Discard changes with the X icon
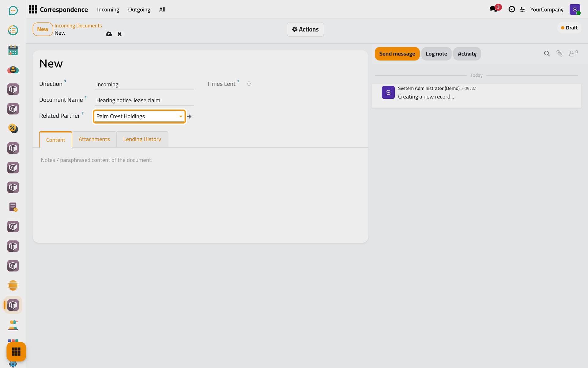Image resolution: width=588 pixels, height=368 pixels. (x=119, y=34)
